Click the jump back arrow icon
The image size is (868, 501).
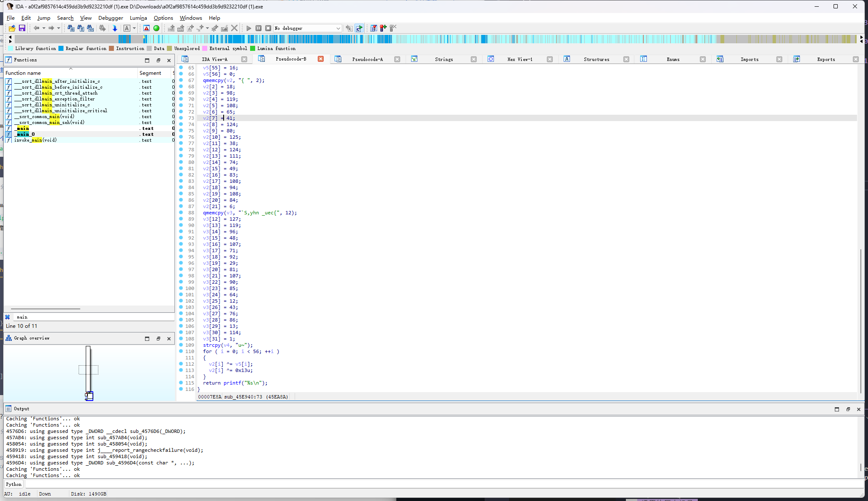pos(37,28)
